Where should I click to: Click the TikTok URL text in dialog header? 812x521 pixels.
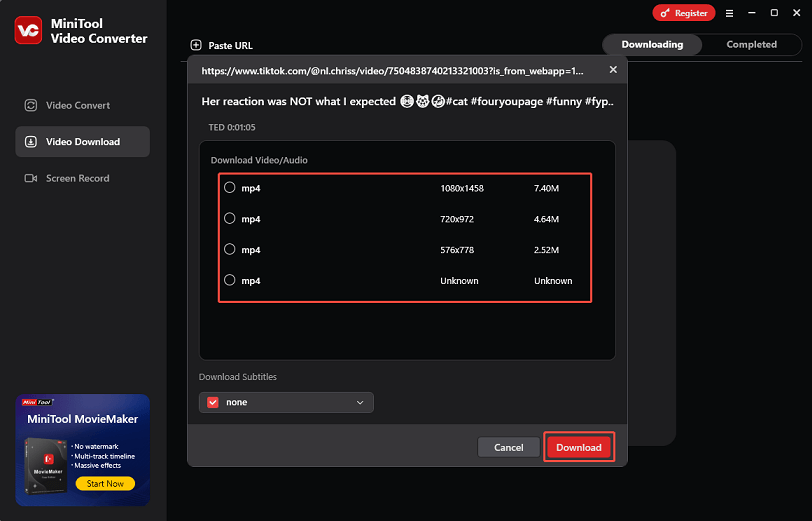click(392, 71)
